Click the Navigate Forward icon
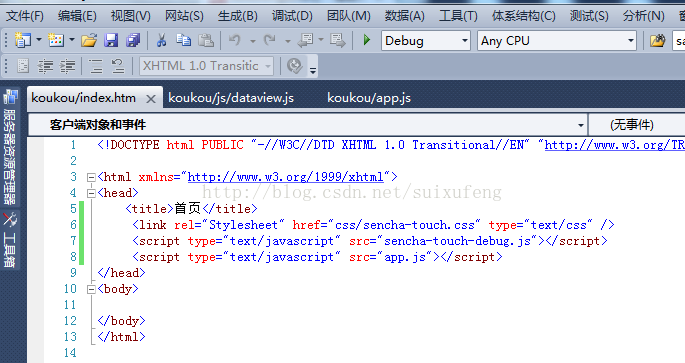 click(337, 41)
